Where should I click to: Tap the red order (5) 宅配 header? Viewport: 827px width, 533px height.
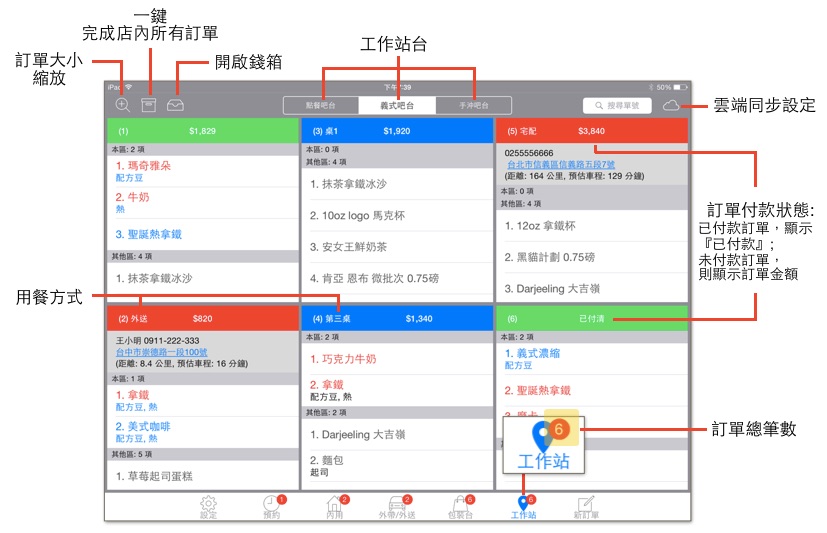coord(592,131)
